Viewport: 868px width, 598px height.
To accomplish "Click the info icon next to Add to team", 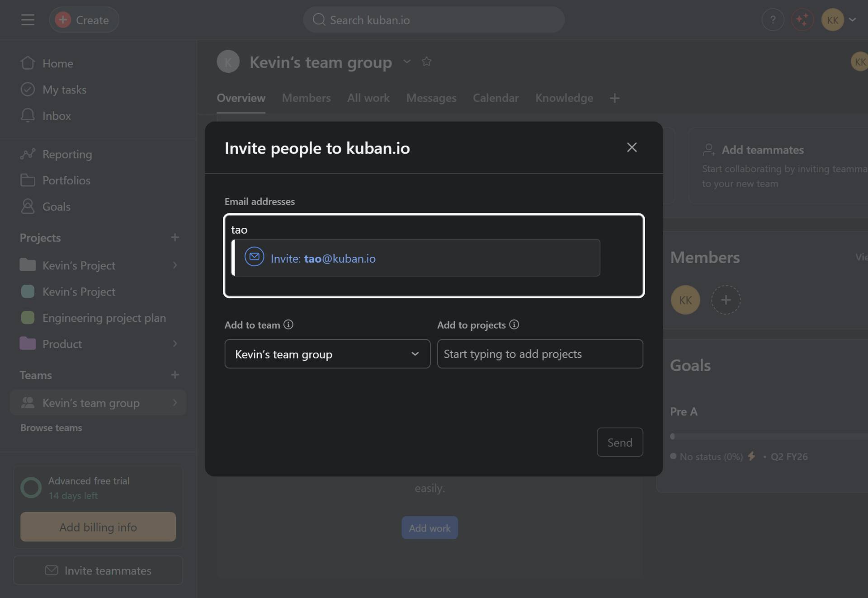I will (288, 325).
